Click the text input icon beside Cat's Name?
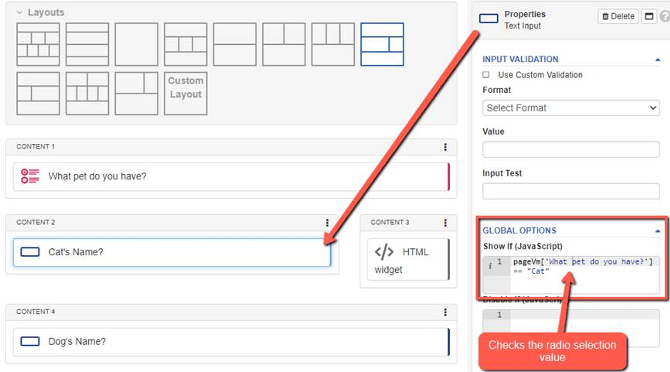 click(30, 252)
